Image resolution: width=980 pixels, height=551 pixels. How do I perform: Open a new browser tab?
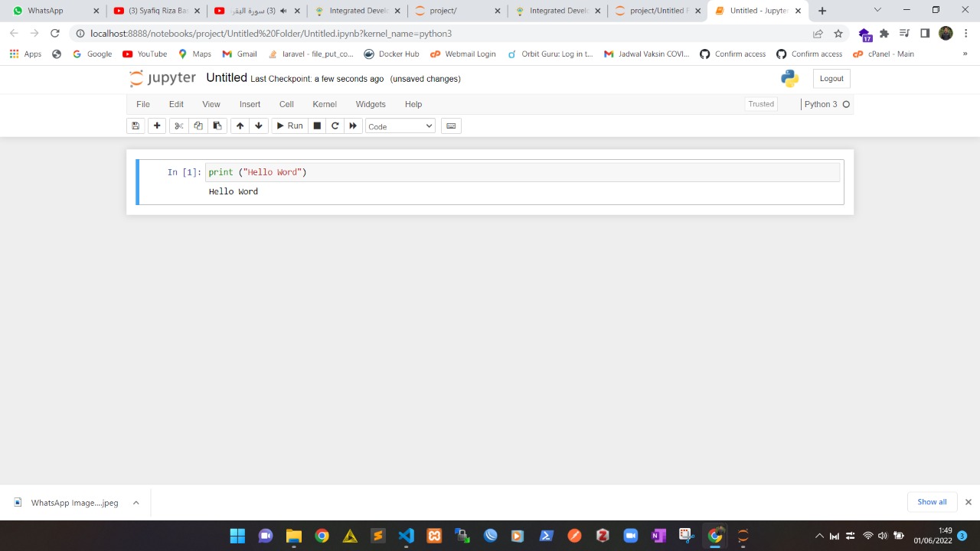(822, 11)
